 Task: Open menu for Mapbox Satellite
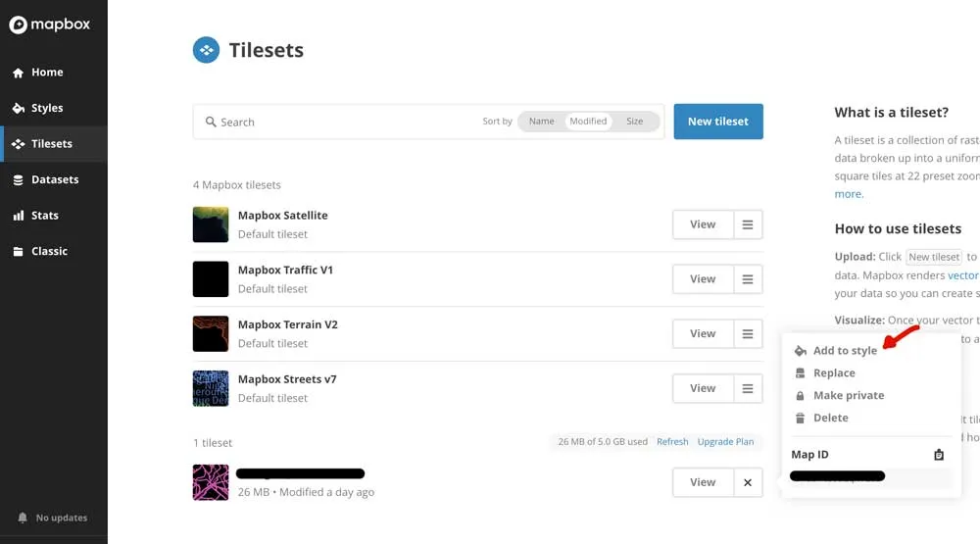coord(748,224)
